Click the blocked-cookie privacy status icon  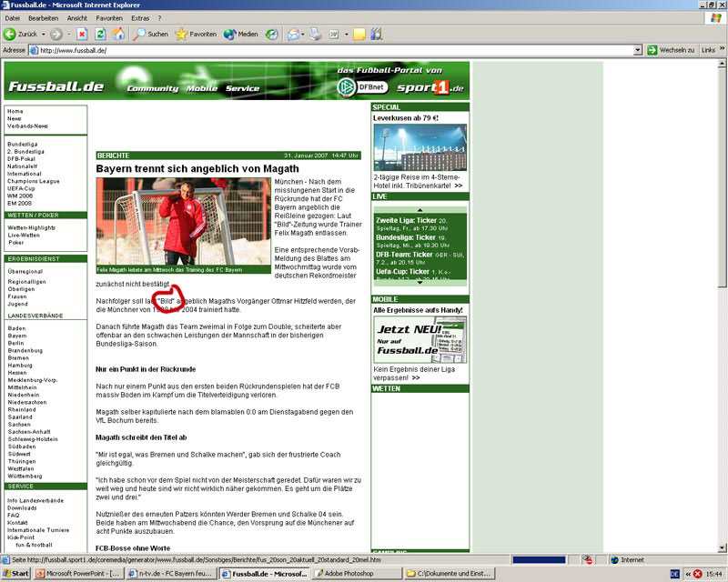click(587, 560)
